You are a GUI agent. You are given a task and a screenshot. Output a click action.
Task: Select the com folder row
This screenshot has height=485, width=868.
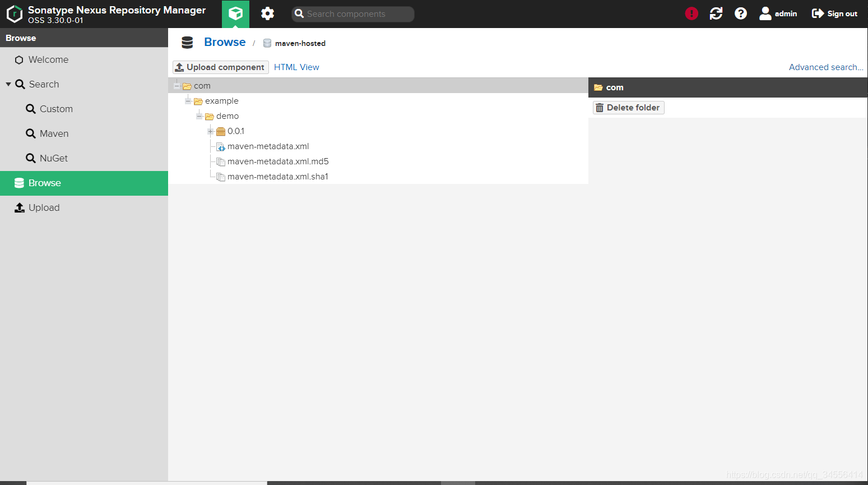pos(378,86)
